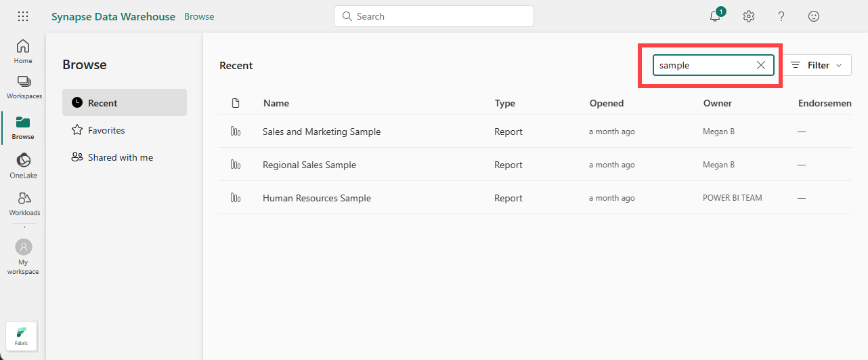Clear the sample keyword filter

pyautogui.click(x=761, y=65)
